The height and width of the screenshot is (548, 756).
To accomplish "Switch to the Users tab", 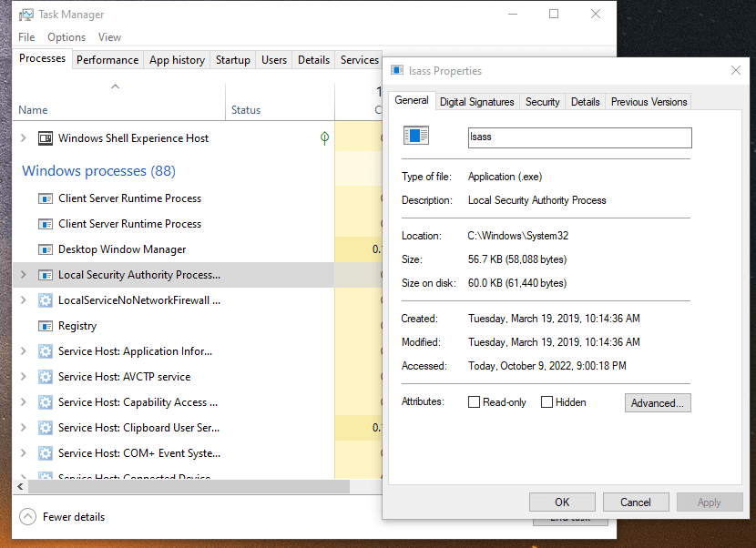I will click(x=274, y=60).
